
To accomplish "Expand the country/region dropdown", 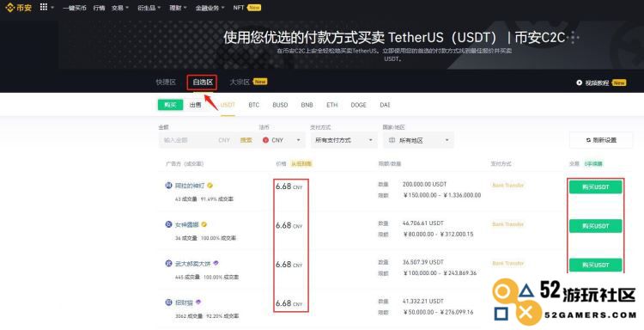I will pos(418,140).
